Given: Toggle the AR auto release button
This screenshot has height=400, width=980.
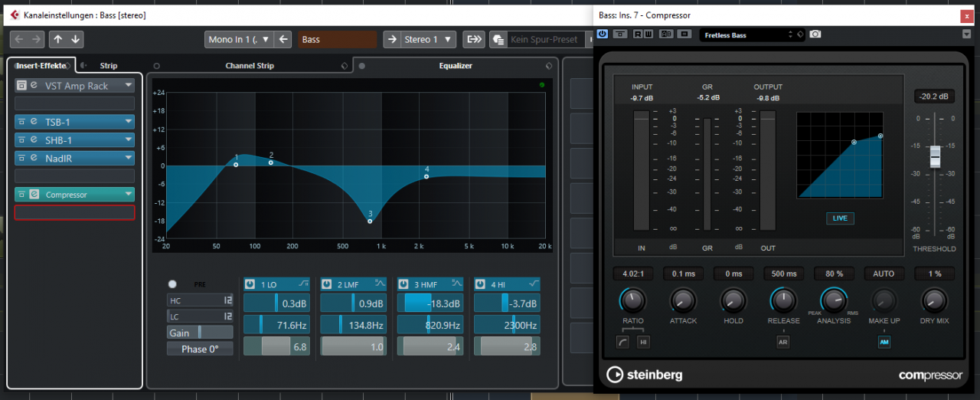Looking at the screenshot, I should pos(782,342).
